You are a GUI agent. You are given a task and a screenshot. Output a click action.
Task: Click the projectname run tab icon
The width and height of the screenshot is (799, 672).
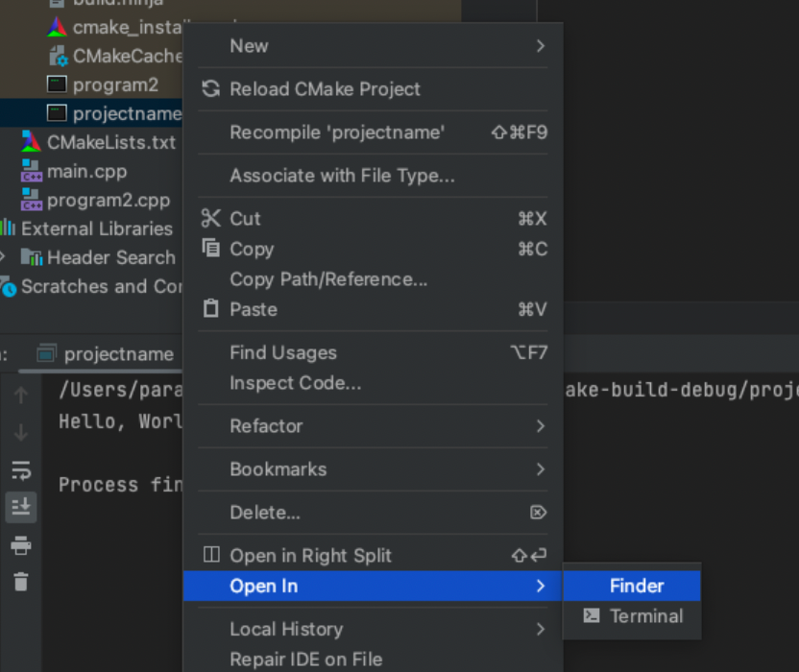click(46, 353)
